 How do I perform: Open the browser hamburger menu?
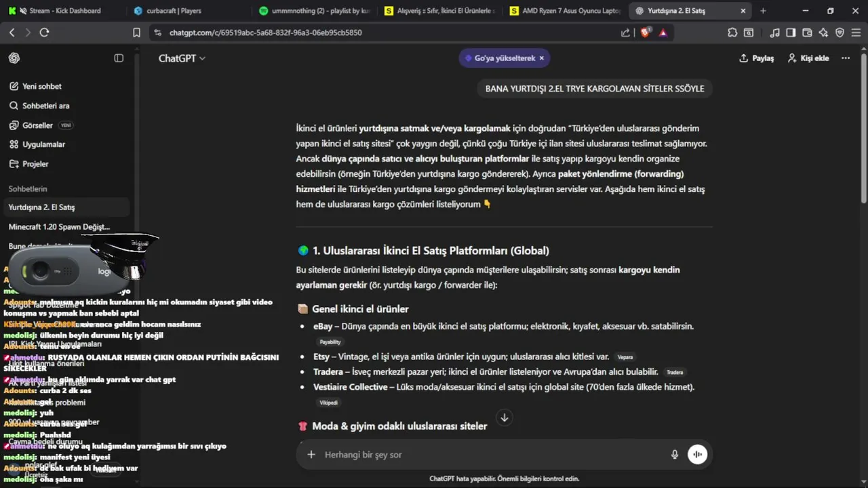pyautogui.click(x=856, y=33)
